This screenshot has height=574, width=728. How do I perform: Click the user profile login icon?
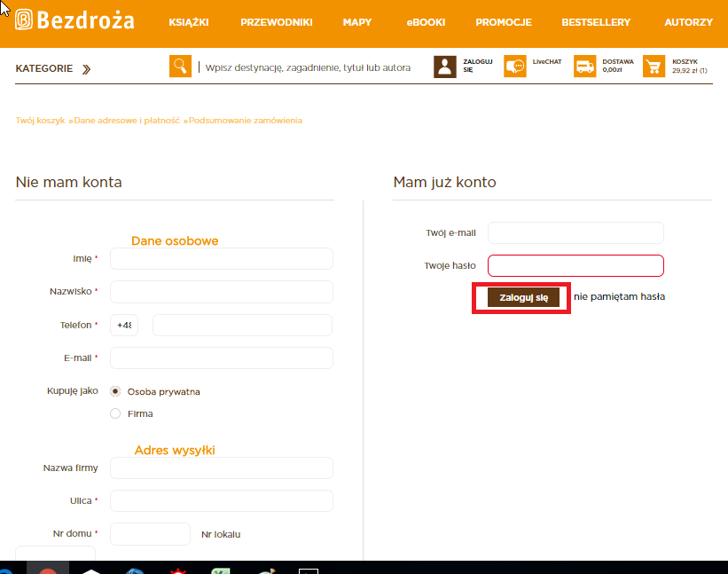445,67
